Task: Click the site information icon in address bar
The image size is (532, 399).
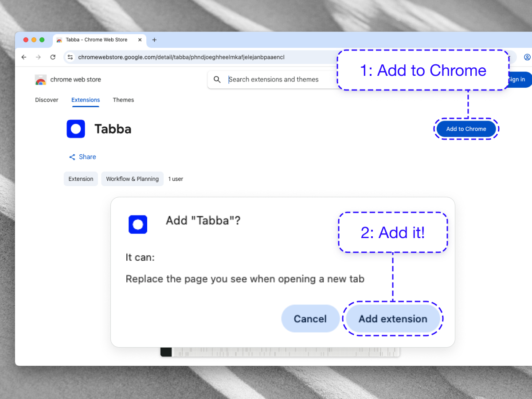Action: [70, 57]
